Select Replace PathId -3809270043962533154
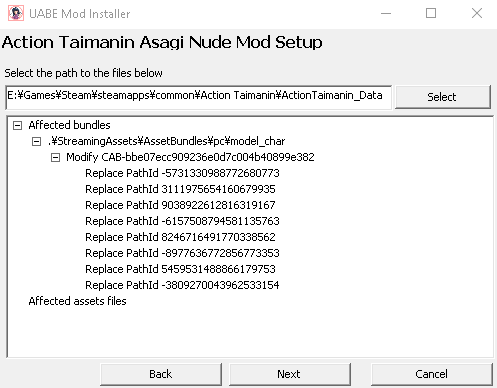 point(182,285)
